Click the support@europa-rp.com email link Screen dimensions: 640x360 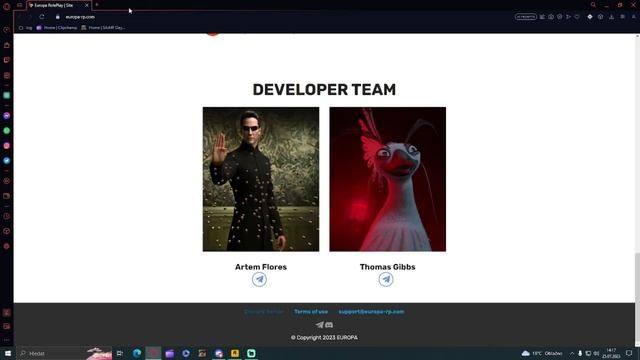tap(371, 311)
